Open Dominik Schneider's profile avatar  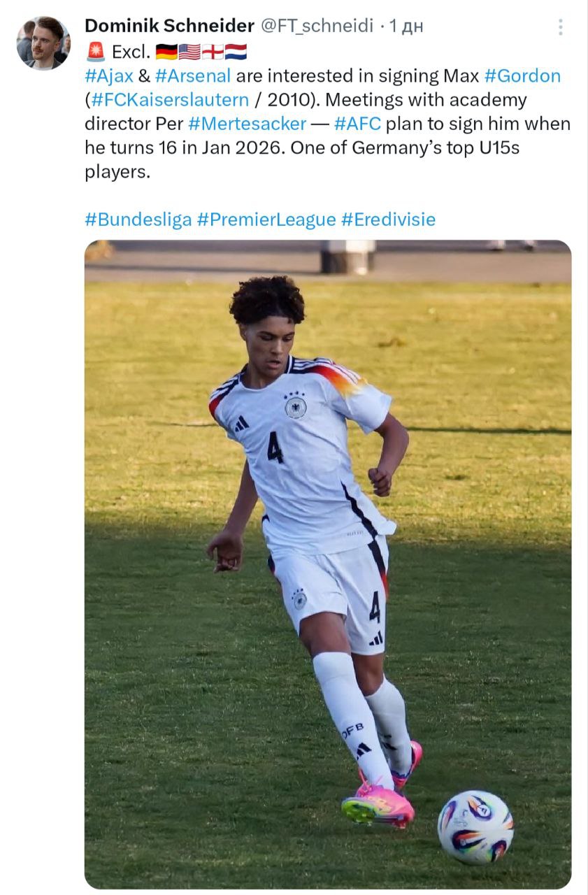pos(43,43)
